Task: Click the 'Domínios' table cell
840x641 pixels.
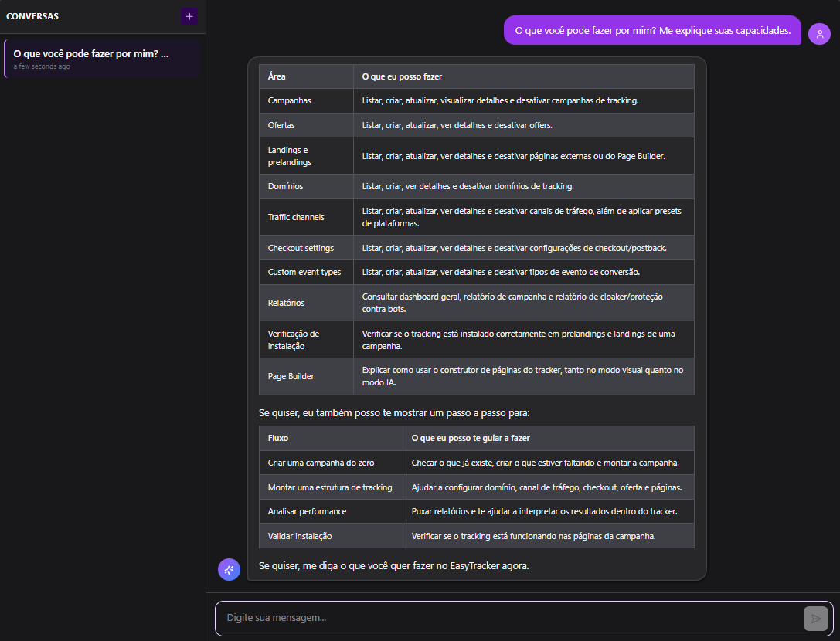Action: coord(306,186)
